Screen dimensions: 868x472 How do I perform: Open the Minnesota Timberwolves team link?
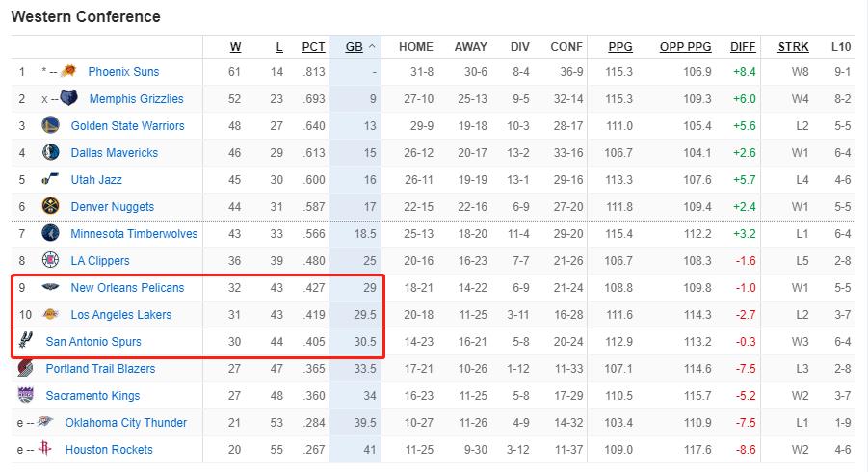pyautogui.click(x=134, y=233)
